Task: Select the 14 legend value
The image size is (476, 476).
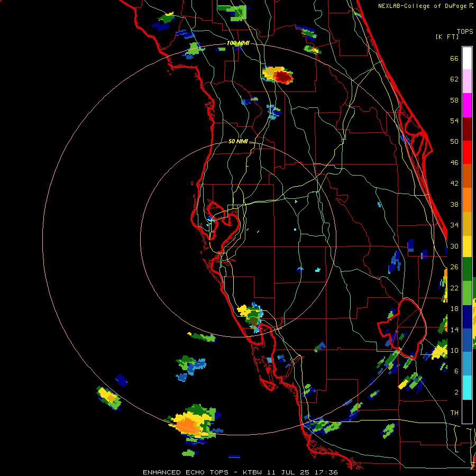Action: [x=454, y=329]
